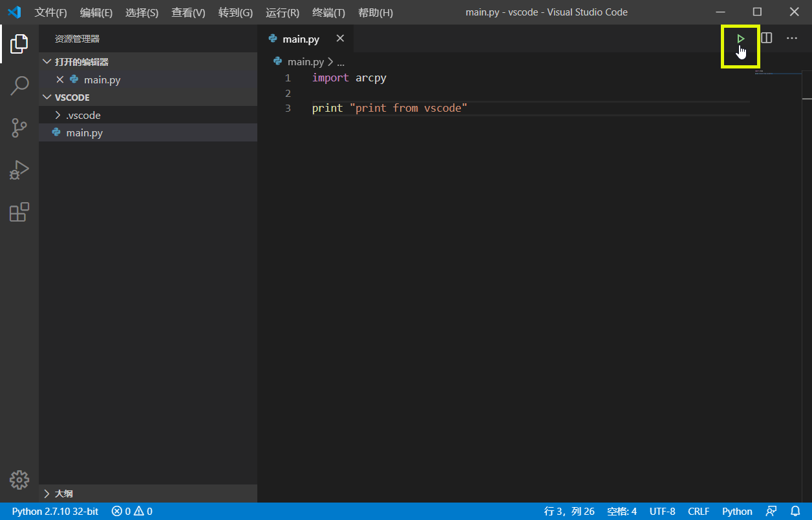
Task: Open the 终端(T) menu
Action: click(328, 12)
